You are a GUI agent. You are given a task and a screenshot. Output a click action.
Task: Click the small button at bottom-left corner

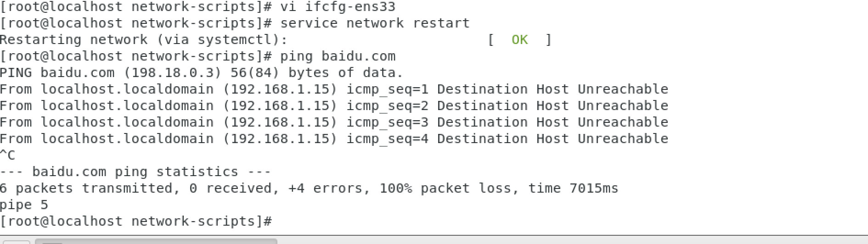coord(15,242)
